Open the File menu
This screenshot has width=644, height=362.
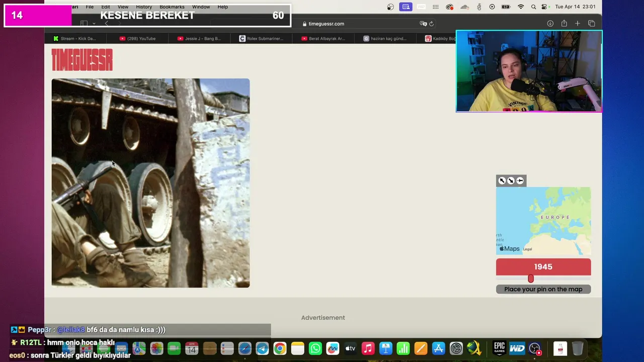click(x=90, y=7)
